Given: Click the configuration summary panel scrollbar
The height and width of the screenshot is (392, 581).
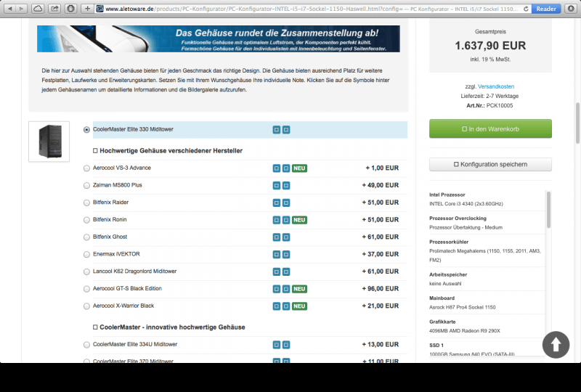Looking at the screenshot, I should pos(548,210).
